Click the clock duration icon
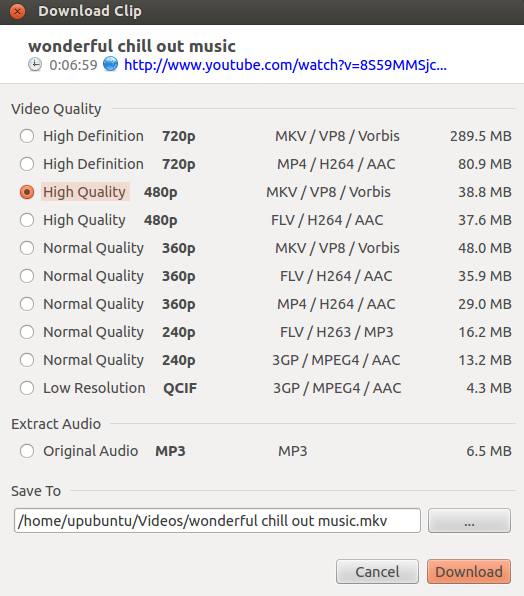Screen dimensions: 524x596 pos(35,65)
